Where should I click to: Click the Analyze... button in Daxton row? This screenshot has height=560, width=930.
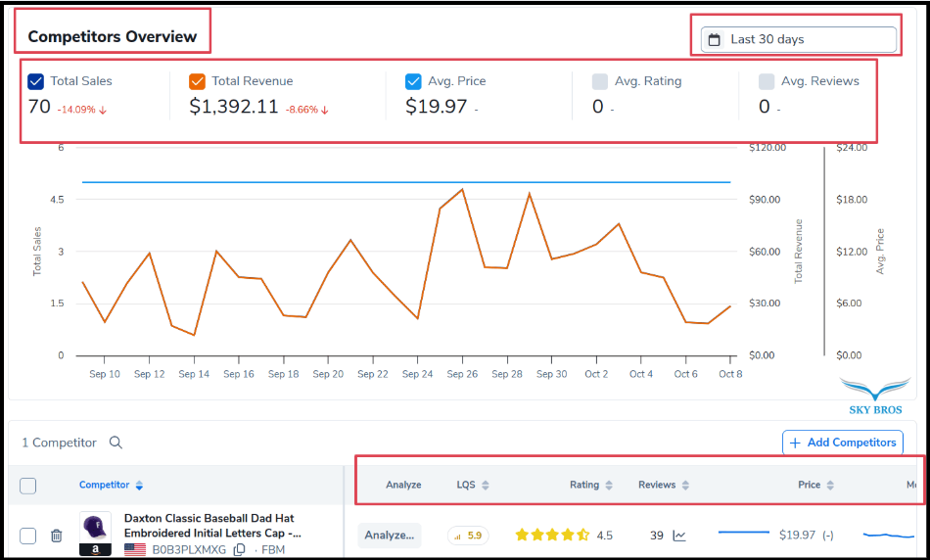click(389, 536)
